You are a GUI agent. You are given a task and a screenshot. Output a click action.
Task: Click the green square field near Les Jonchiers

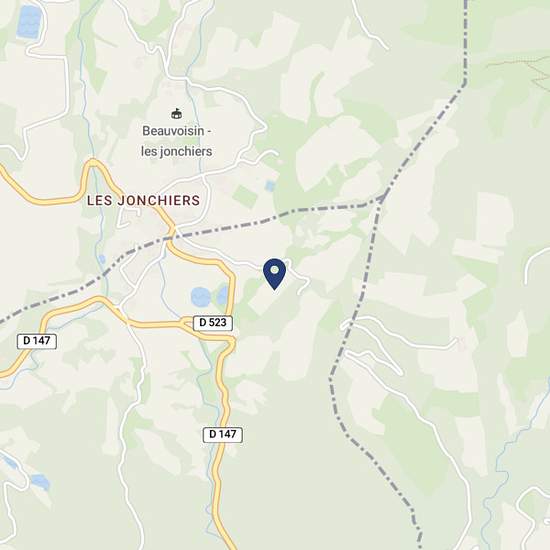(245, 197)
